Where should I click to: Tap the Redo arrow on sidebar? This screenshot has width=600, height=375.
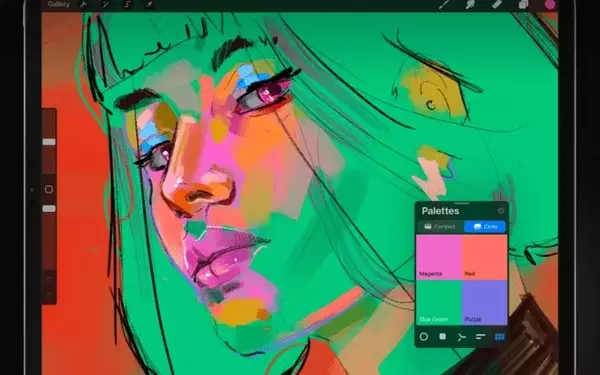point(49,294)
